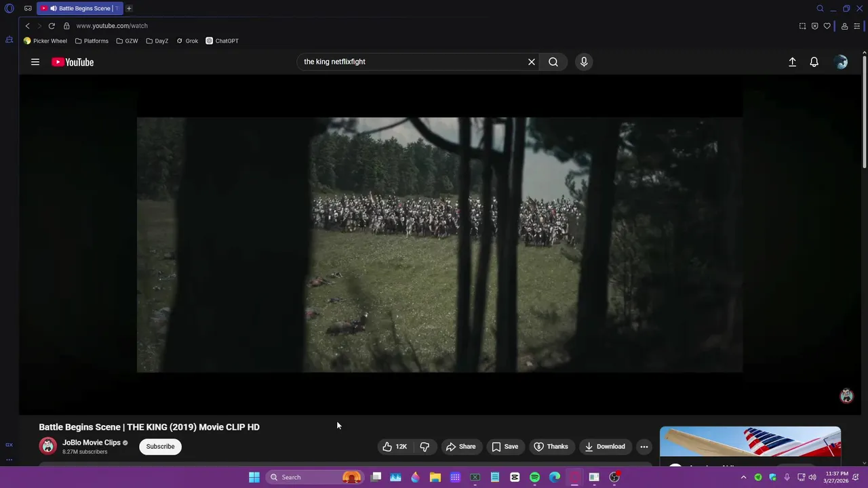This screenshot has width=868, height=488.
Task: Add page to bookmarks heart icon
Action: coord(827,26)
